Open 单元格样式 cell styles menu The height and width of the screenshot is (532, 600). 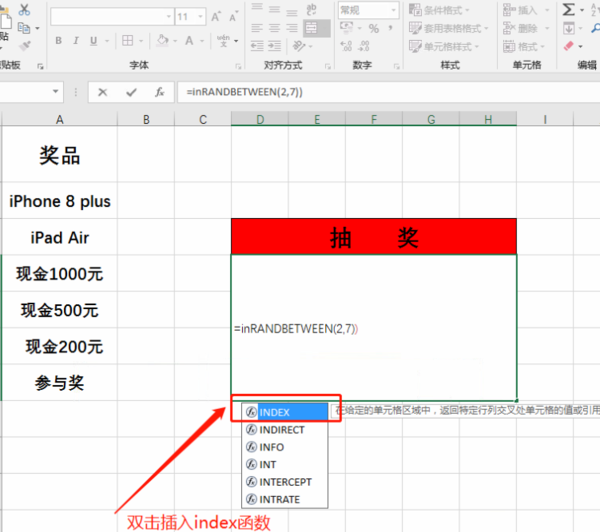[x=444, y=47]
